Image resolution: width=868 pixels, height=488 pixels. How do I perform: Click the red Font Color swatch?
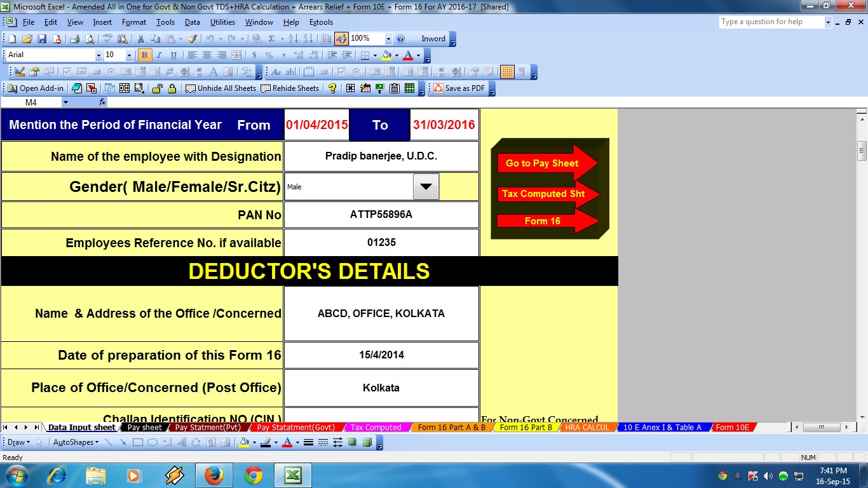pyautogui.click(x=408, y=55)
